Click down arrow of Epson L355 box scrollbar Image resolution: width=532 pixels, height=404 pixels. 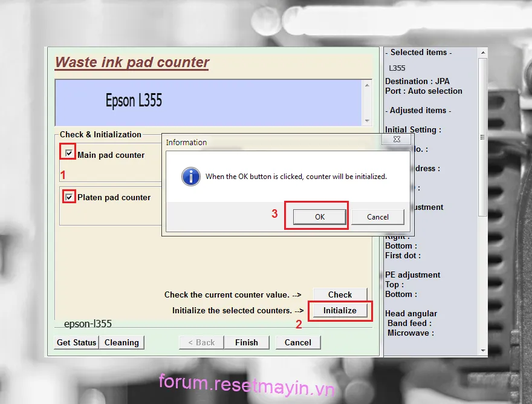pyautogui.click(x=367, y=121)
